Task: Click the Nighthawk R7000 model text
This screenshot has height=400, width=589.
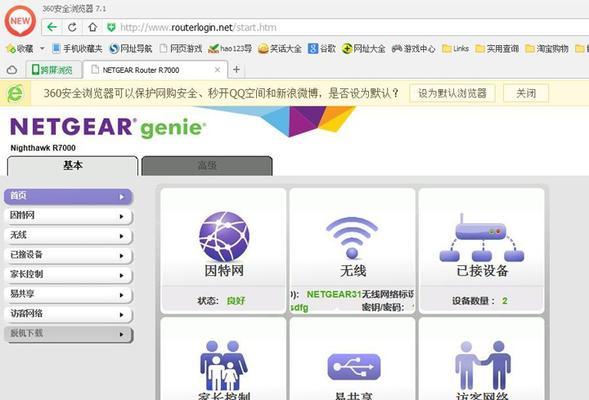Action: 43,148
